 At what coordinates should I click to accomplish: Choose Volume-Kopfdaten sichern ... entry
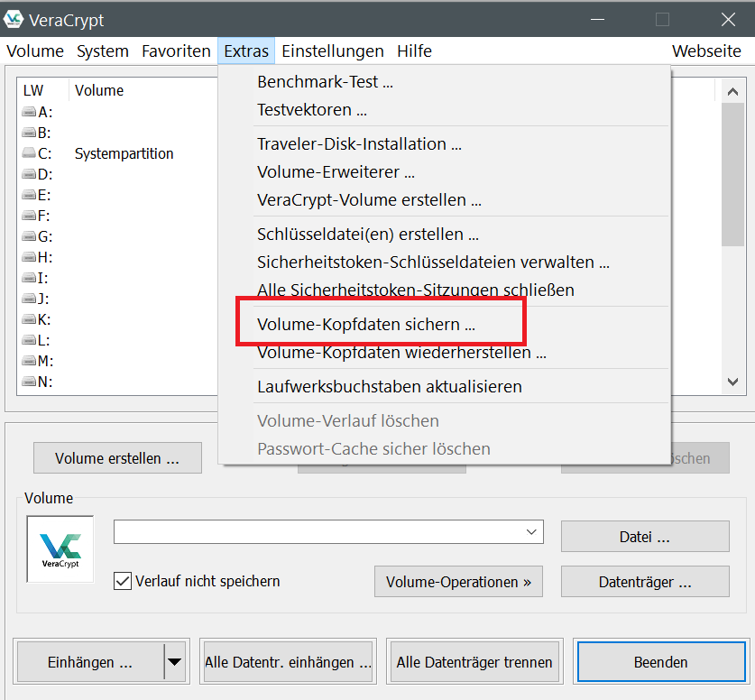point(445,324)
